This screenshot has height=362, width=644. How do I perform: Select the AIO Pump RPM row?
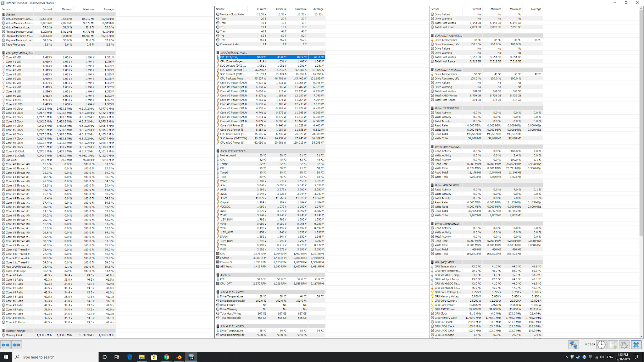click(270, 266)
